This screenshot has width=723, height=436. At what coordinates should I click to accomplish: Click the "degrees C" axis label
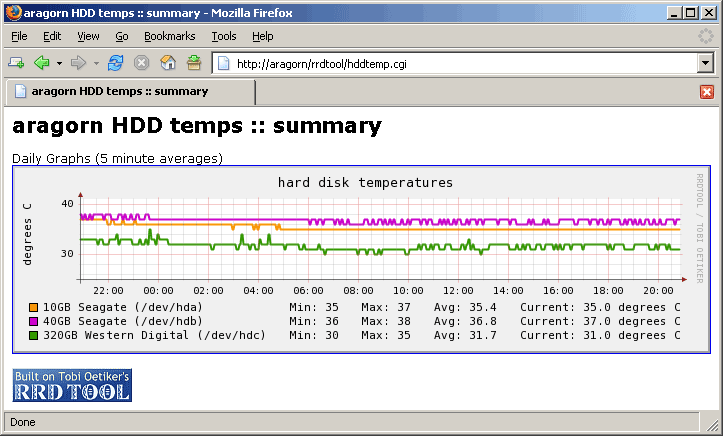coord(28,234)
